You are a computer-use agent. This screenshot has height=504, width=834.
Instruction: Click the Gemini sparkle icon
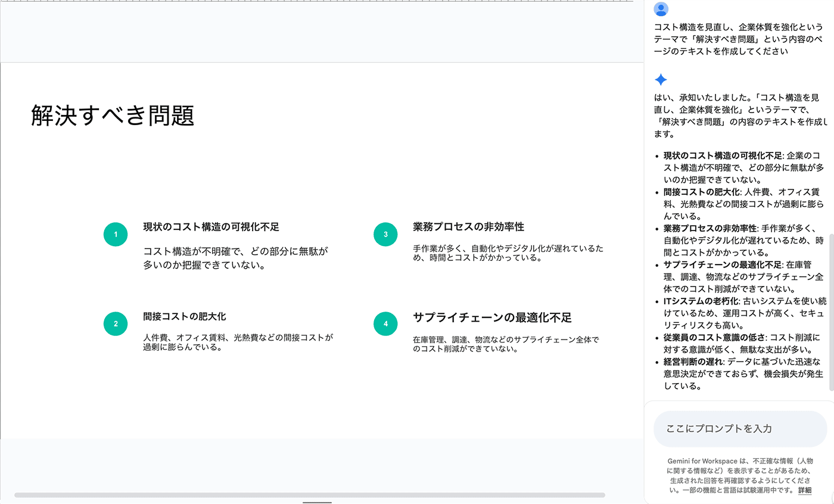(661, 80)
